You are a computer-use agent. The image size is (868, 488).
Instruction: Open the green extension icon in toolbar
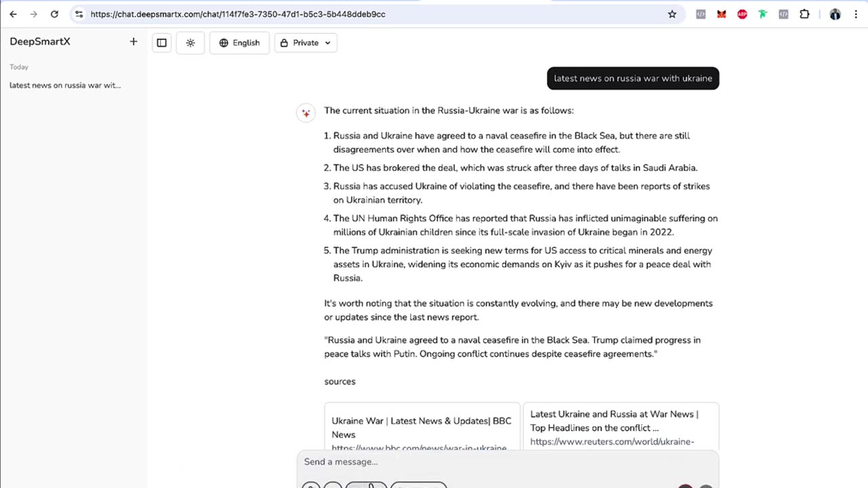click(763, 14)
